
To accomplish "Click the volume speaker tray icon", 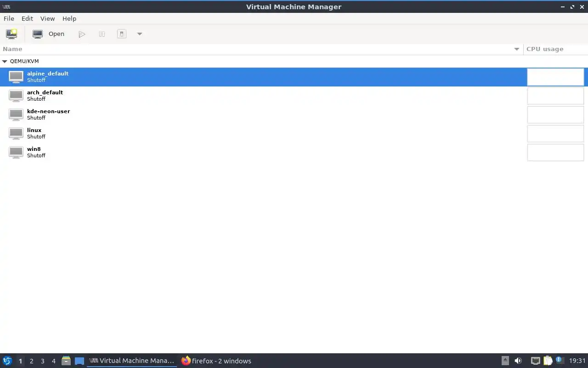I will click(x=518, y=361).
